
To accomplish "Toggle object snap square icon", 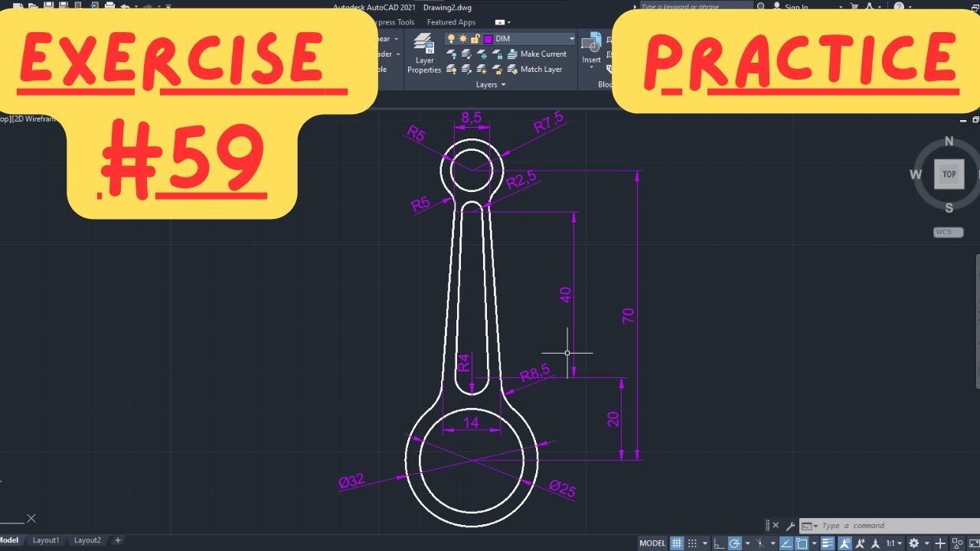I will pos(802,543).
